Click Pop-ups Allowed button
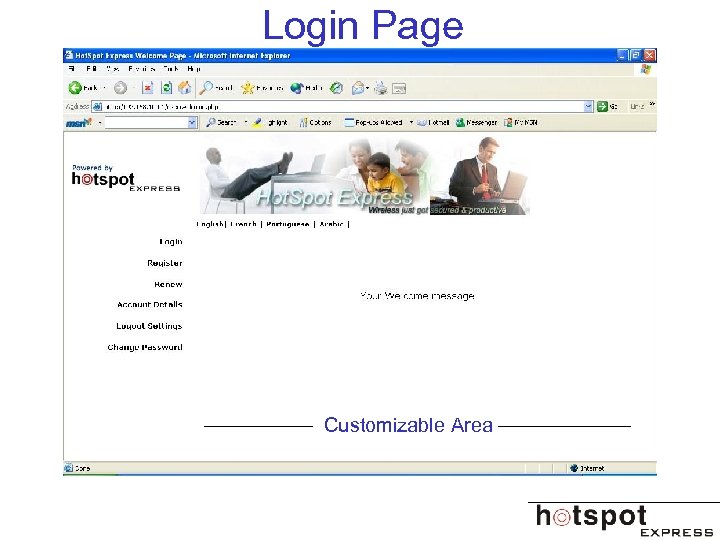The image size is (720, 540). [373, 123]
